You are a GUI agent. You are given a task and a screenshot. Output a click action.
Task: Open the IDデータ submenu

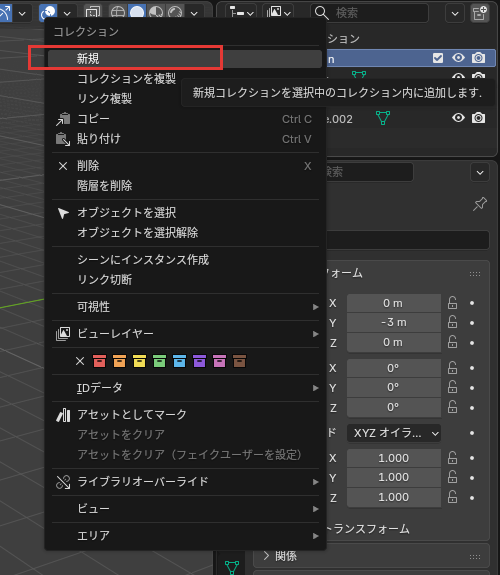pyautogui.click(x=185, y=388)
